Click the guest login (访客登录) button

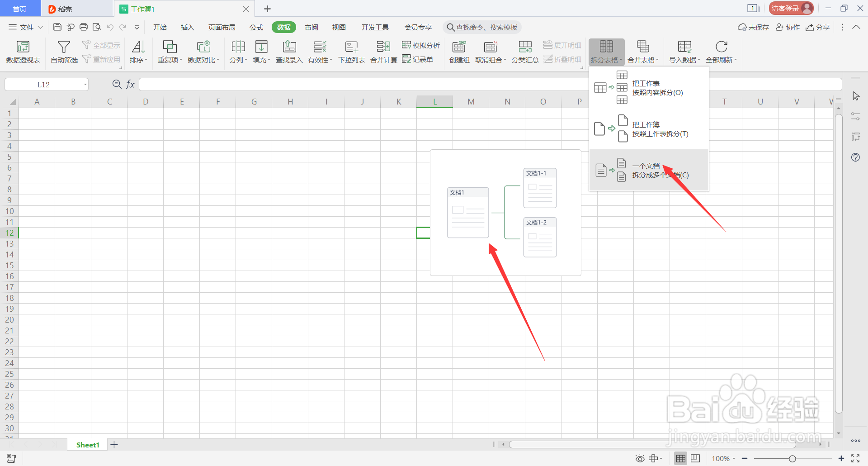(x=791, y=8)
